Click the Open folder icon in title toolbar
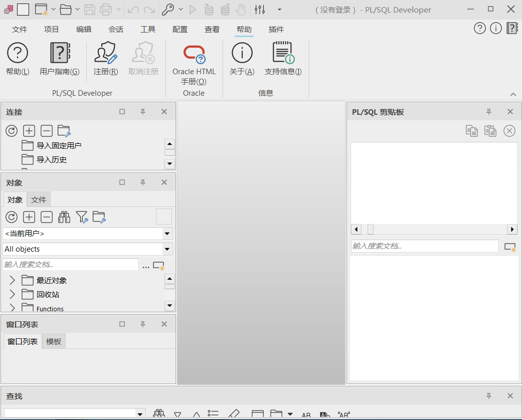The height and width of the screenshot is (420, 522). click(x=66, y=10)
